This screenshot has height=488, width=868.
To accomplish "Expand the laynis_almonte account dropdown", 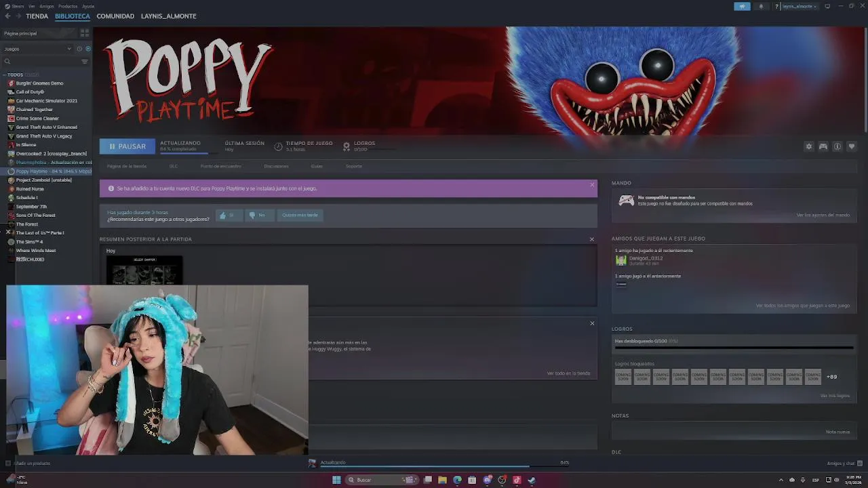I will (800, 6).
